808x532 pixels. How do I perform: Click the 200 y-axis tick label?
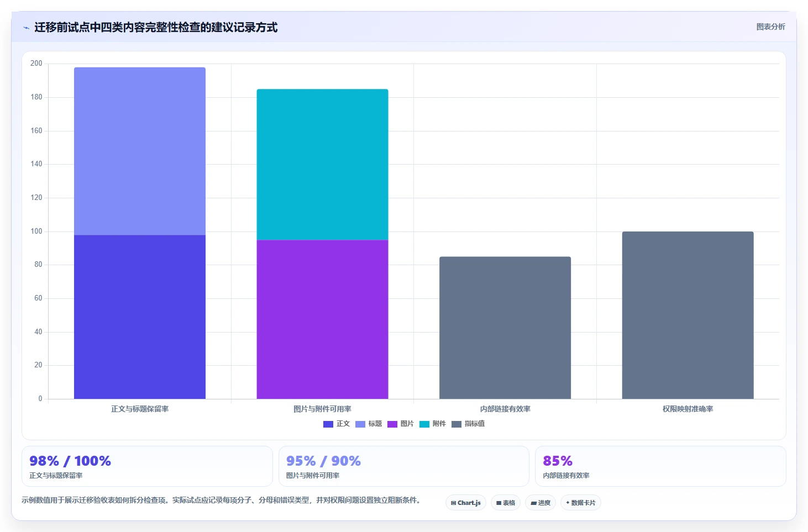pos(36,64)
